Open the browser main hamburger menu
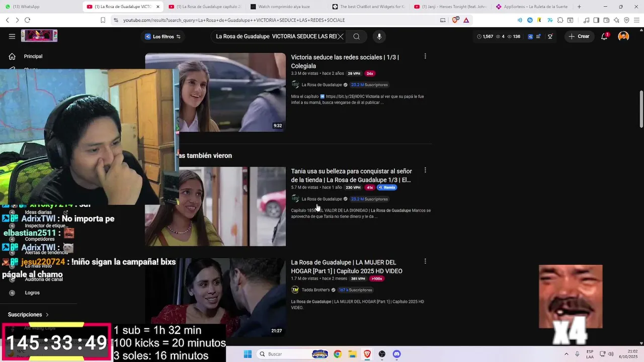This screenshot has height=362, width=644. (636, 20)
